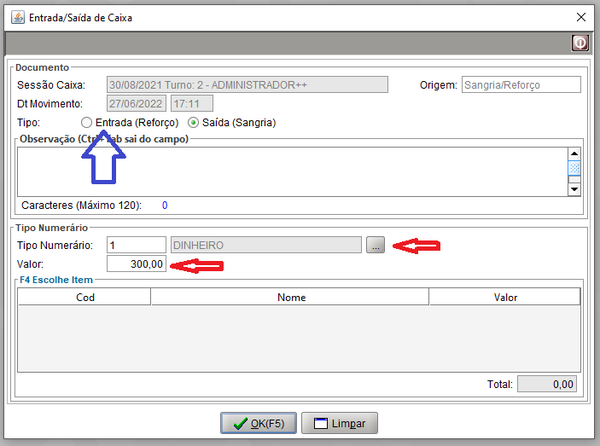600x446 pixels.
Task: Click the Java icon in the title bar
Action: pyautogui.click(x=18, y=18)
